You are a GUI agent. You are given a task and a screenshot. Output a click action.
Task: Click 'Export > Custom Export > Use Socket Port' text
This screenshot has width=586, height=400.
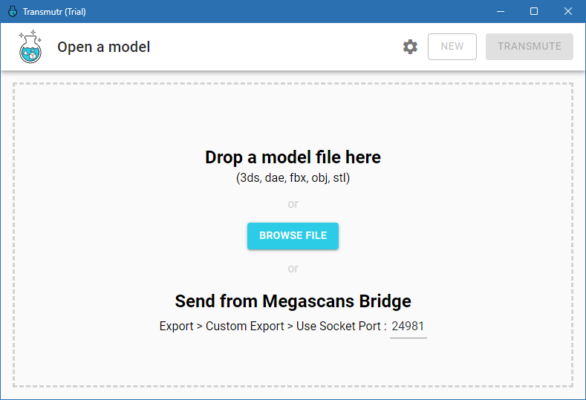pos(273,326)
